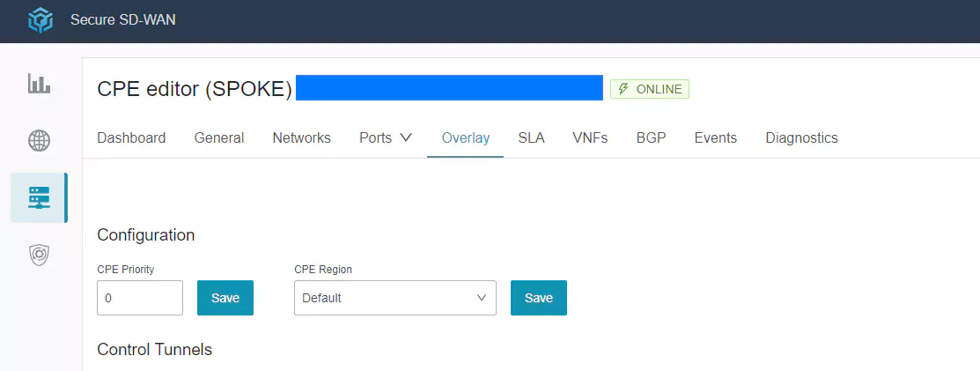
Task: Go to the Networks tab
Action: click(x=301, y=137)
